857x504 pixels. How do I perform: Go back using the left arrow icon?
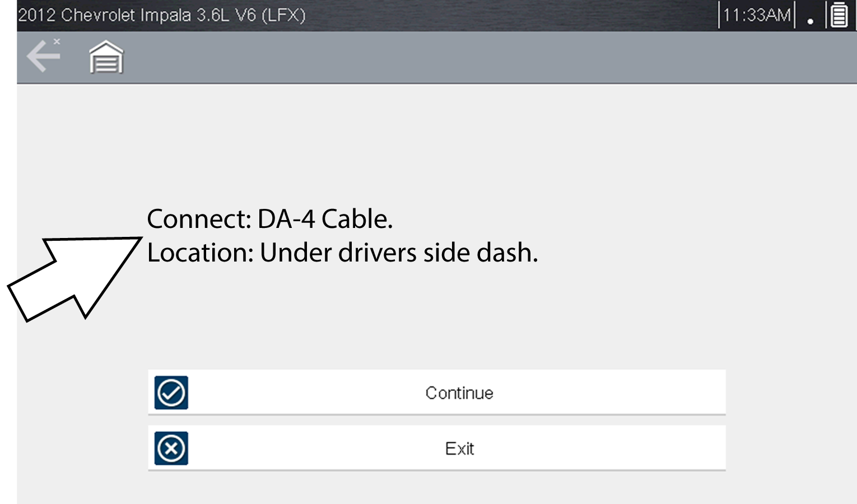(x=43, y=57)
